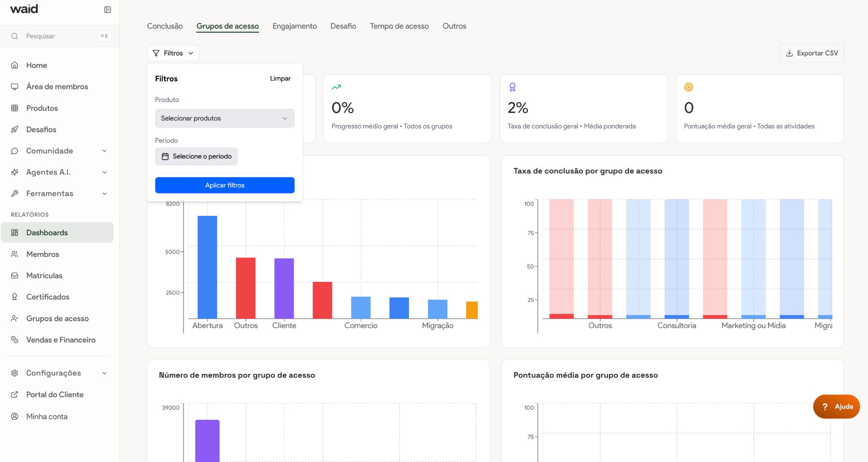This screenshot has height=462, width=868.
Task: Expand the Ferramentas submenu chevron
Action: pos(104,193)
